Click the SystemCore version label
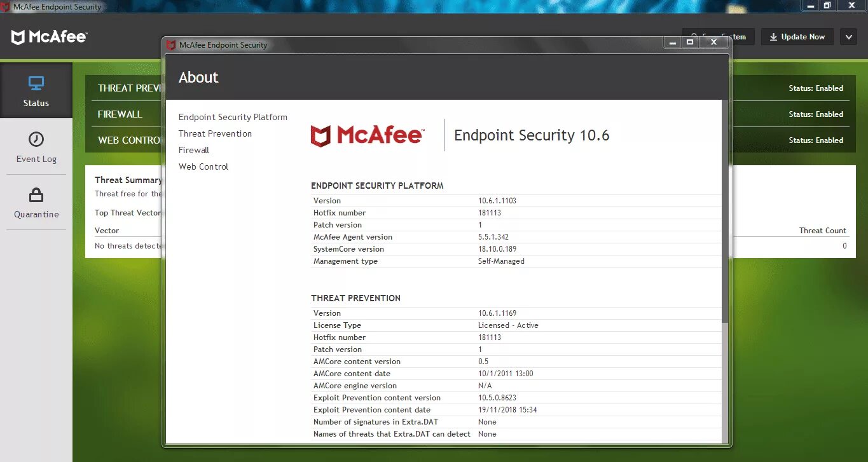Screen dimensions: 868x462 348,249
